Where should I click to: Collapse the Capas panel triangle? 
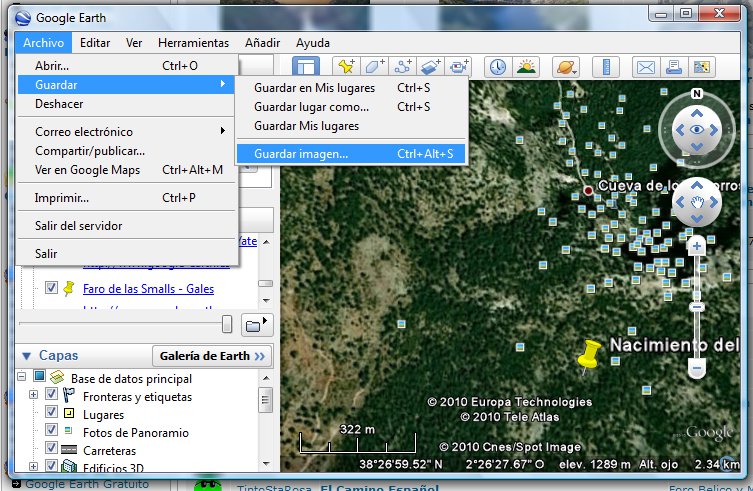(x=25, y=356)
